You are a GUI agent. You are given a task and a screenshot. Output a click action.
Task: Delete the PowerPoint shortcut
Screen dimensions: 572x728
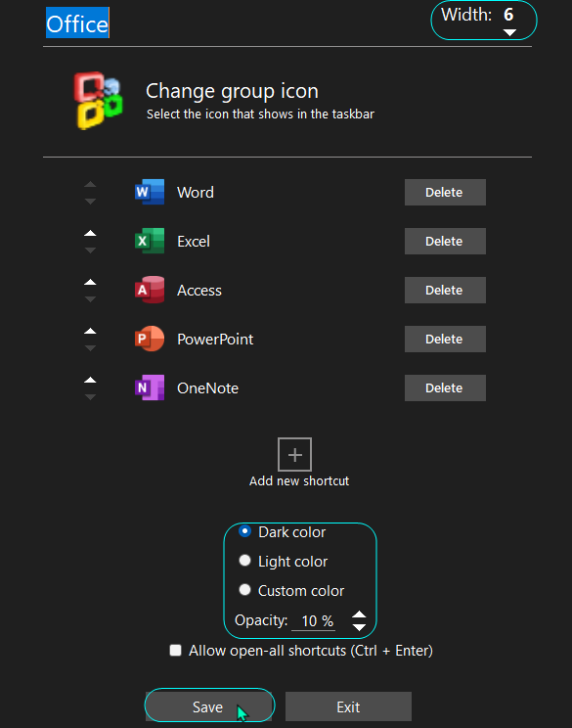(445, 339)
